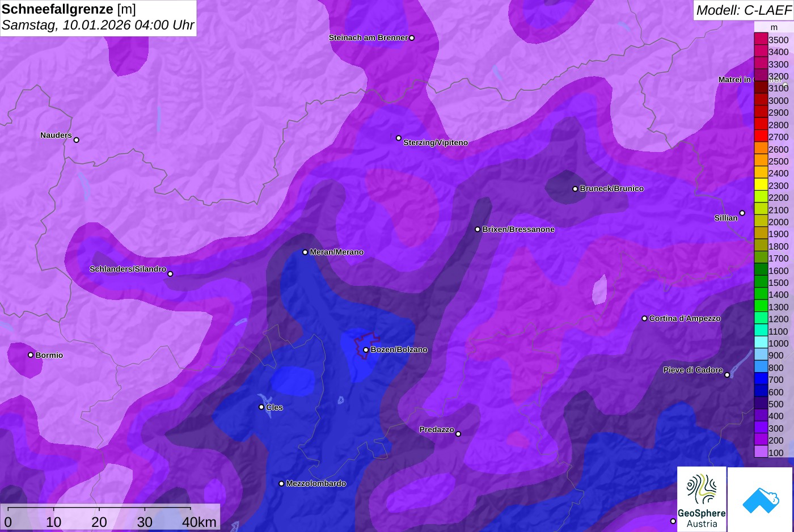Click the 20 scale bar tick label
794x532 pixels.
[99, 522]
